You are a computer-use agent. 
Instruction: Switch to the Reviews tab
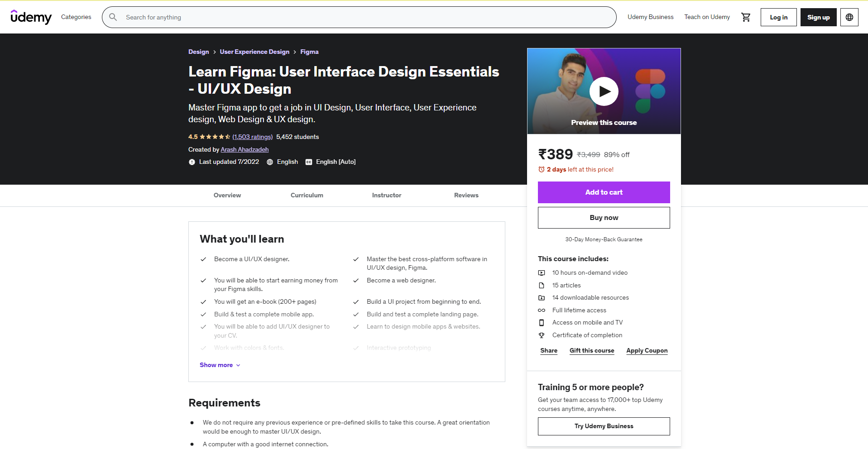pyautogui.click(x=466, y=196)
